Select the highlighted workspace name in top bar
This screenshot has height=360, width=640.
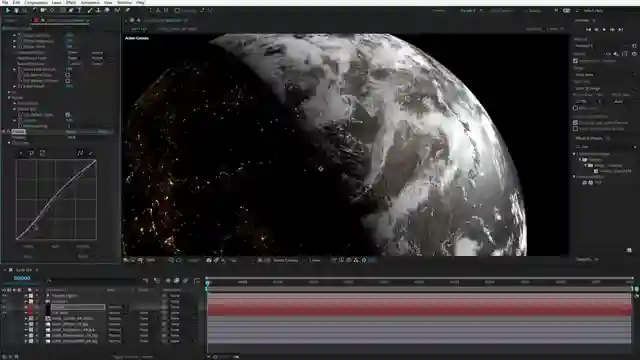tap(468, 11)
